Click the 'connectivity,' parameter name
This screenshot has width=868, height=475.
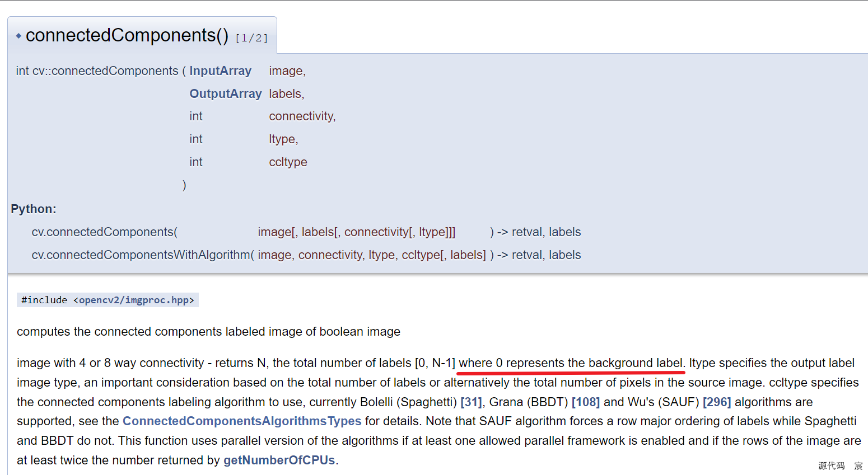click(302, 116)
